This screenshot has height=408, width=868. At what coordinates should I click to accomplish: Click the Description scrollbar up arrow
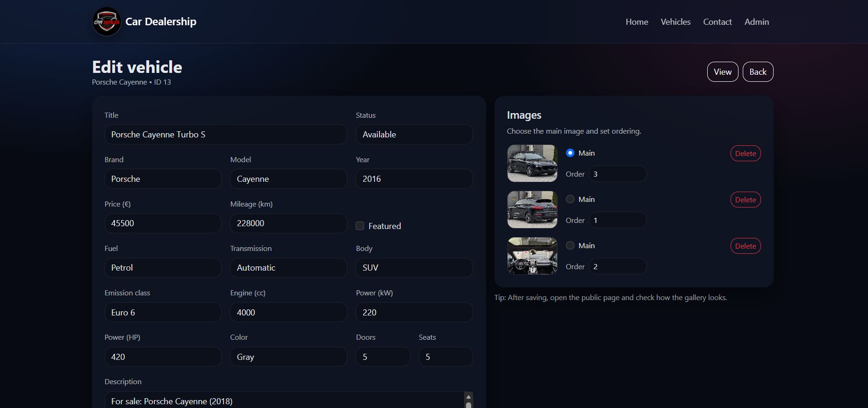pos(469,397)
